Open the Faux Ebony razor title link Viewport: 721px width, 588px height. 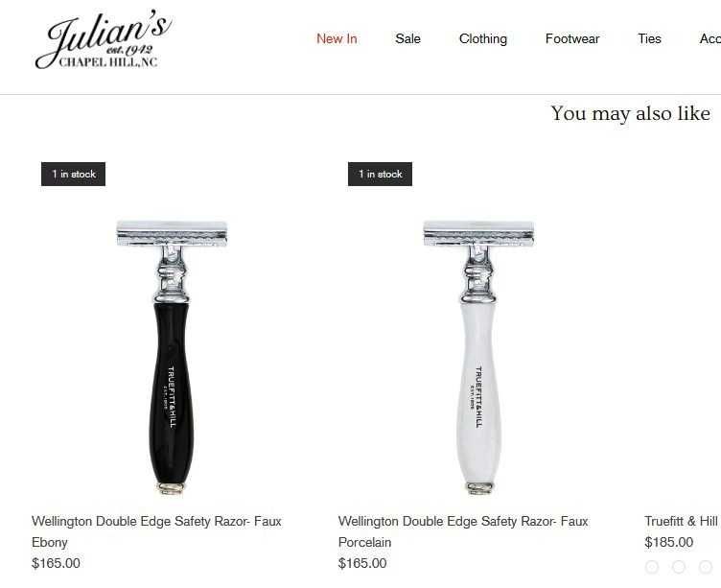(156, 531)
